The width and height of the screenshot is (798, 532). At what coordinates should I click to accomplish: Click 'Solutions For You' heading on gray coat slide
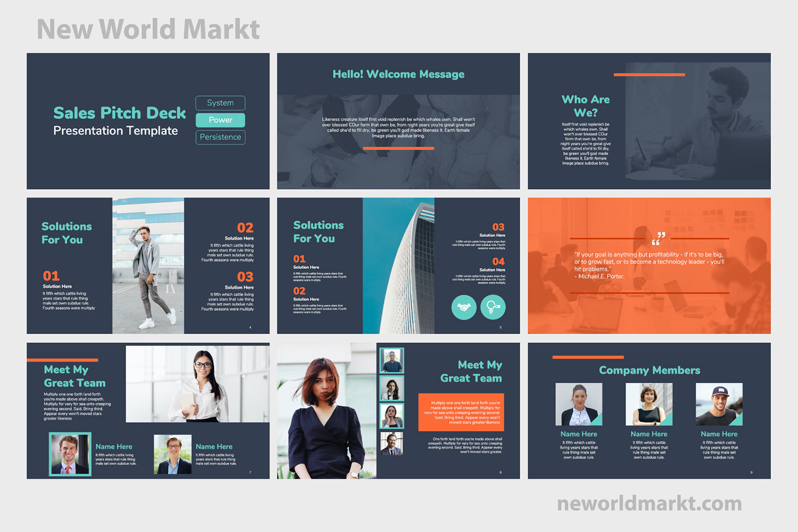(67, 233)
